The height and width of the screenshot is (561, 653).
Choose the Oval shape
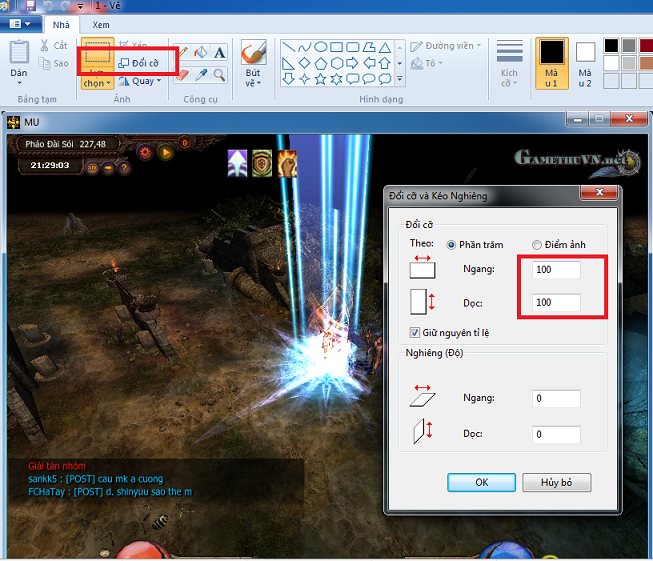pos(320,47)
